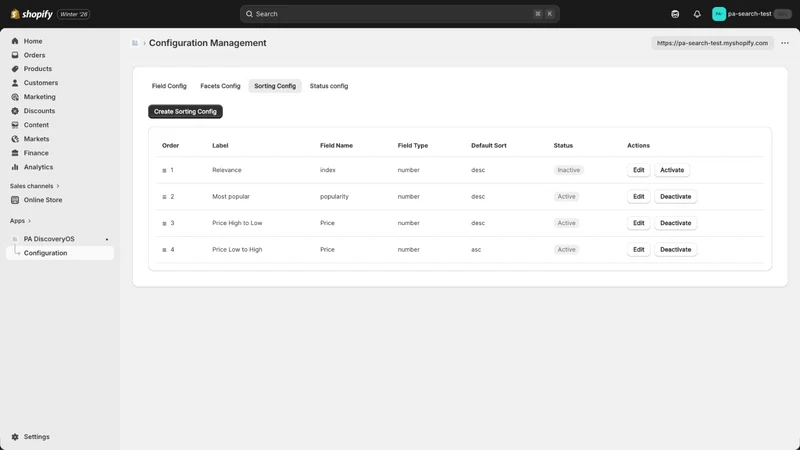The width and height of the screenshot is (800, 450).
Task: Click the Field Name column header
Action: pyautogui.click(x=336, y=145)
